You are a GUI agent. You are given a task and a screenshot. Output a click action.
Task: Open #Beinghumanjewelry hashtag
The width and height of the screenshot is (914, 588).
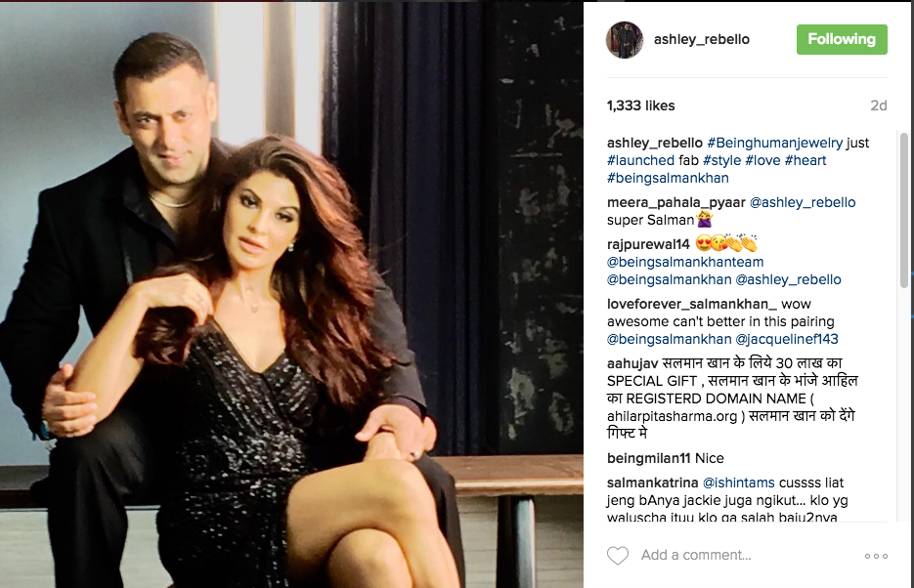pos(774,143)
